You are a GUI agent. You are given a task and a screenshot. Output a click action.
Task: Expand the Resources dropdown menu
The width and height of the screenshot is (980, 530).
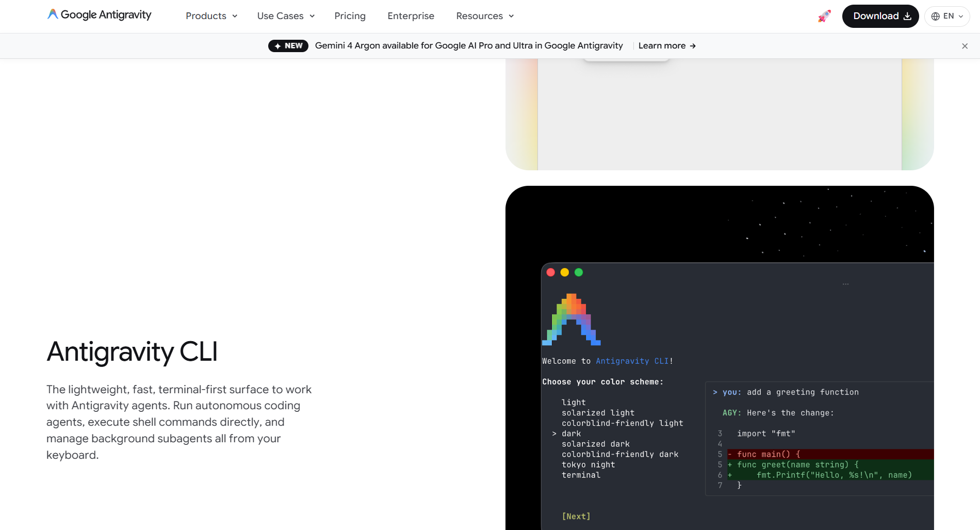coord(485,16)
